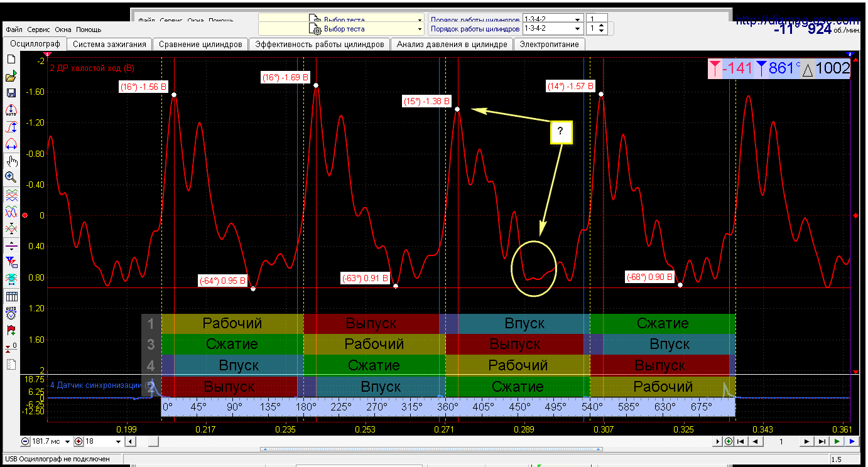This screenshot has height=467, width=868.
Task: Switch to the Система зажигания tab
Action: point(110,44)
